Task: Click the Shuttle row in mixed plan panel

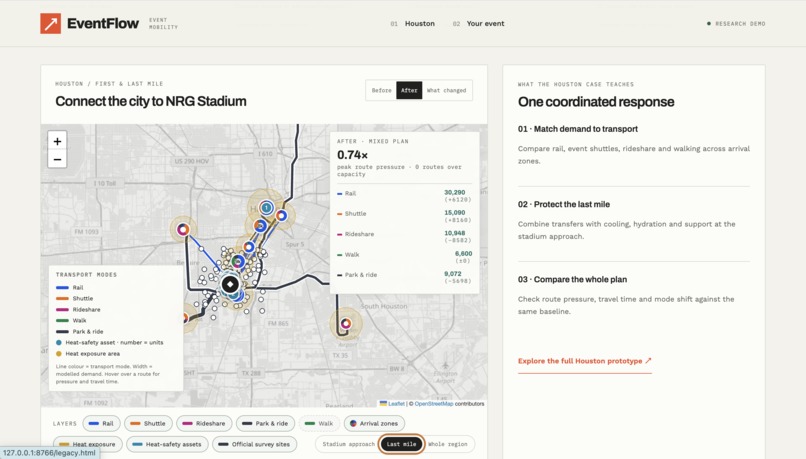Action: [405, 216]
